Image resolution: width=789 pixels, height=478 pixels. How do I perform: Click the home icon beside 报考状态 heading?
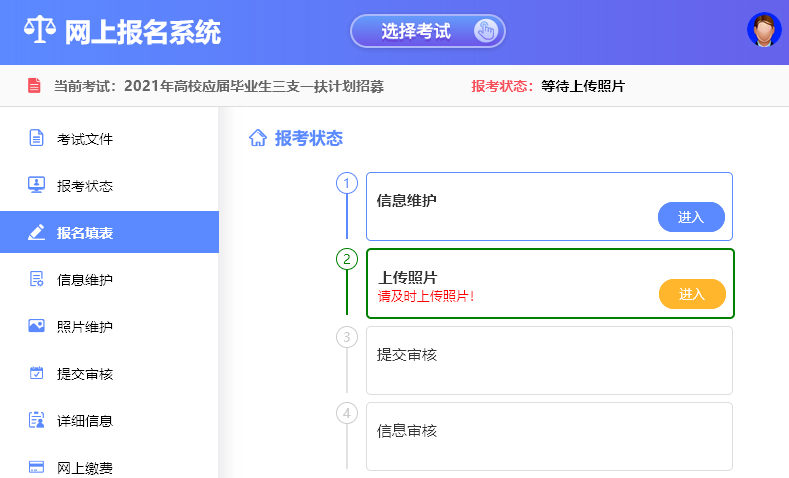(257, 138)
